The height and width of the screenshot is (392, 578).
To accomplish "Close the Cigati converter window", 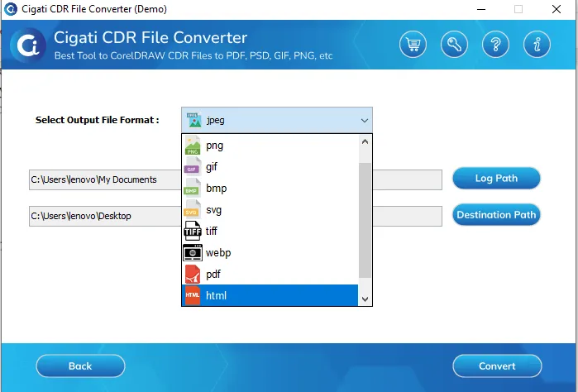I will (x=557, y=9).
